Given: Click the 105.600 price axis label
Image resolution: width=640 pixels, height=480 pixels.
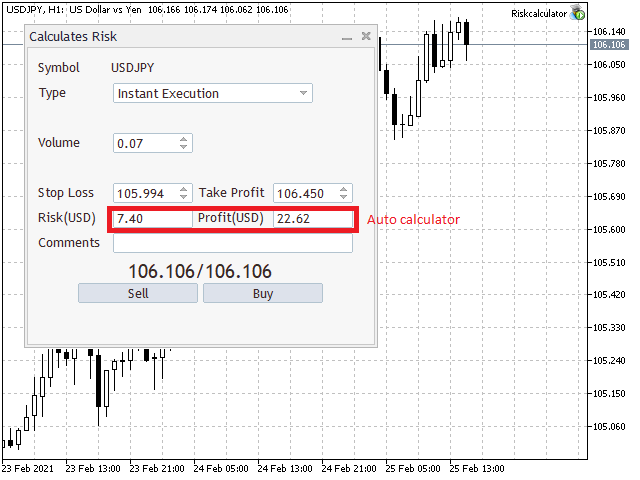Looking at the screenshot, I should [x=609, y=229].
